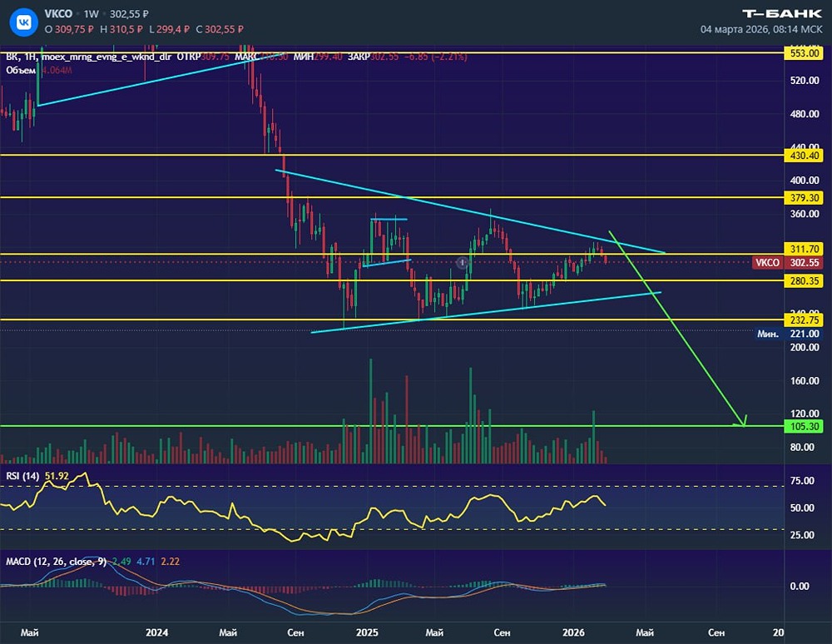Click the Сен tick right after 2024's Май

295,633
